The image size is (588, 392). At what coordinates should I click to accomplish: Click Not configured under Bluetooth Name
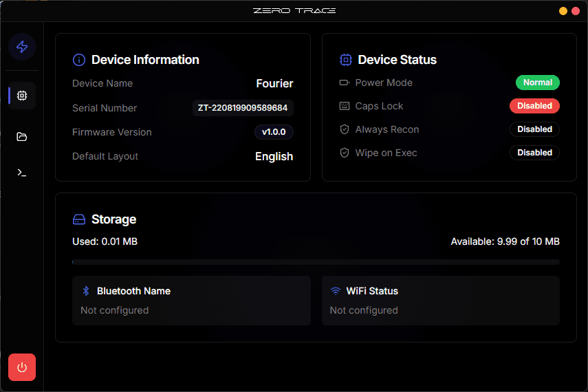point(114,310)
